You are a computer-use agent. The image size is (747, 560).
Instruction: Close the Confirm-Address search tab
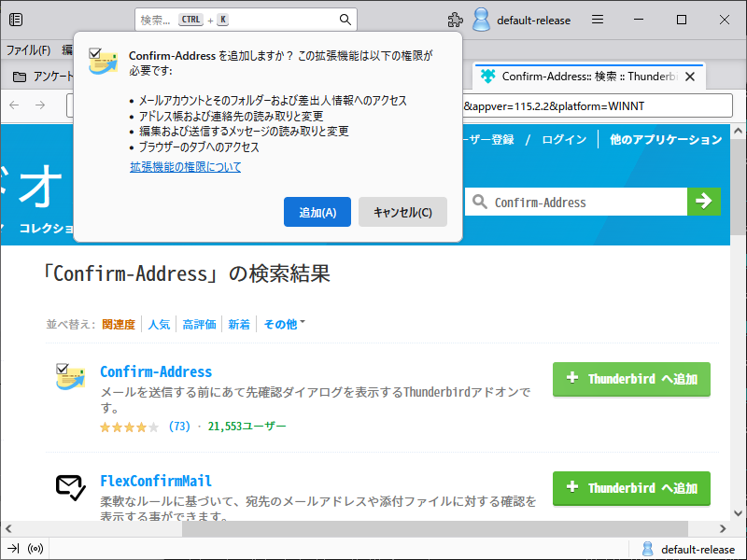coord(690,77)
